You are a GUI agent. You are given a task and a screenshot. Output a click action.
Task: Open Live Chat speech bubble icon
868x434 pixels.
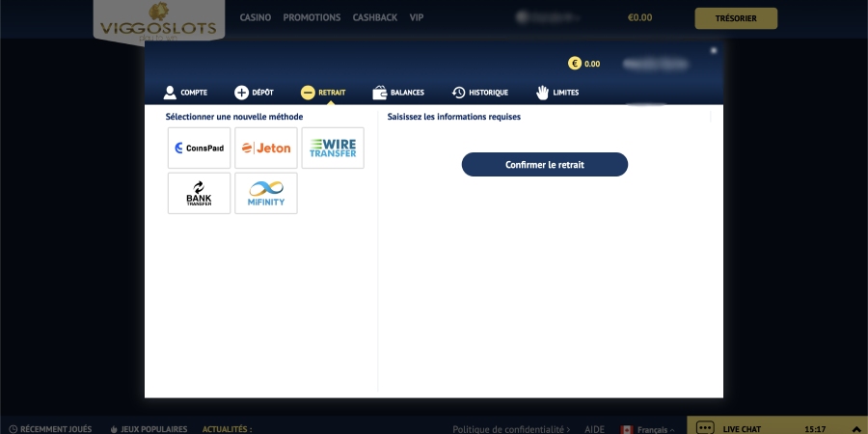(705, 427)
